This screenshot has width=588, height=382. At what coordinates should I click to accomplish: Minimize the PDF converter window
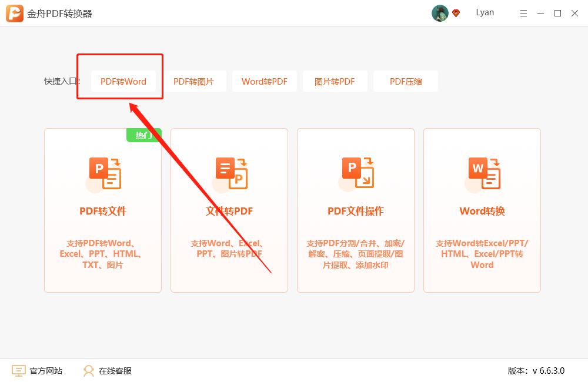541,14
